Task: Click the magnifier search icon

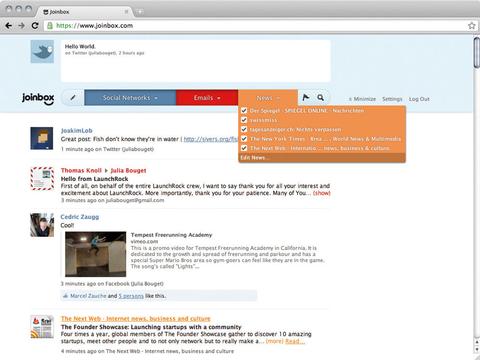Action: 320,97
